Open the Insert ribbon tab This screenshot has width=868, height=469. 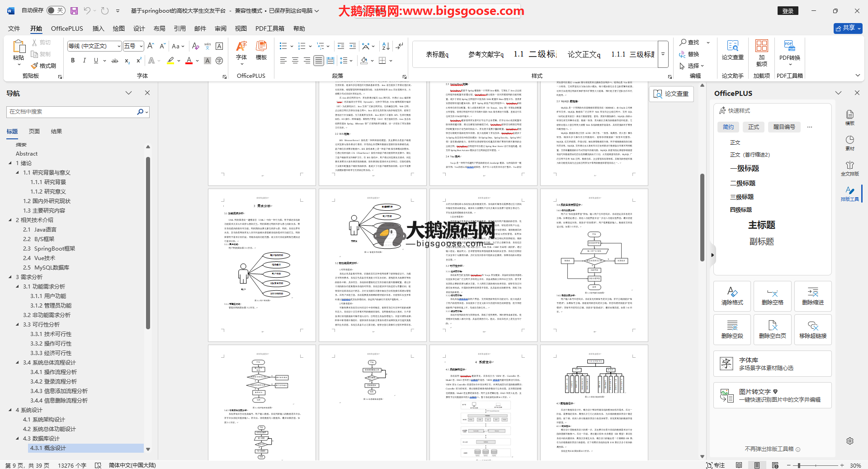coord(98,28)
